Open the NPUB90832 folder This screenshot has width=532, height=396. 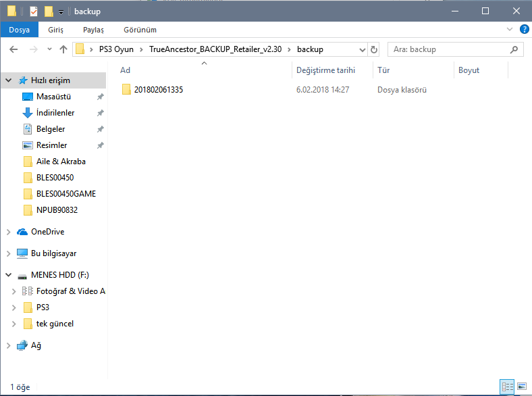pos(57,210)
